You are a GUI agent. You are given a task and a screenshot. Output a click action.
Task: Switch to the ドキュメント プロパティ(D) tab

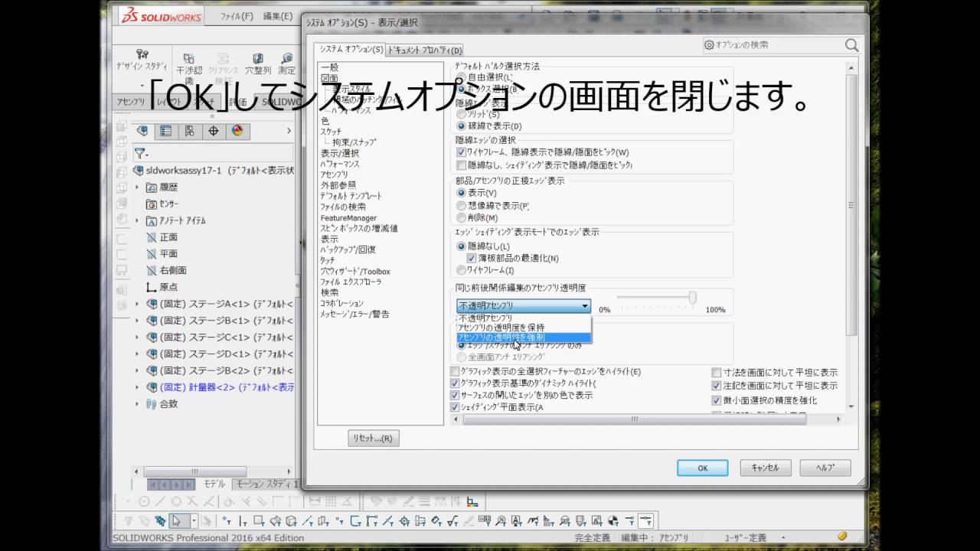tap(425, 51)
